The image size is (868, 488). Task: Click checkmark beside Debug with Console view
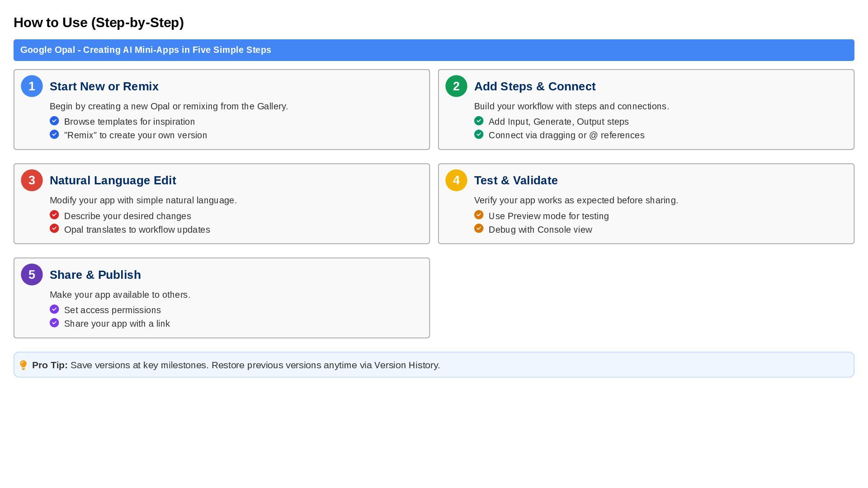479,229
